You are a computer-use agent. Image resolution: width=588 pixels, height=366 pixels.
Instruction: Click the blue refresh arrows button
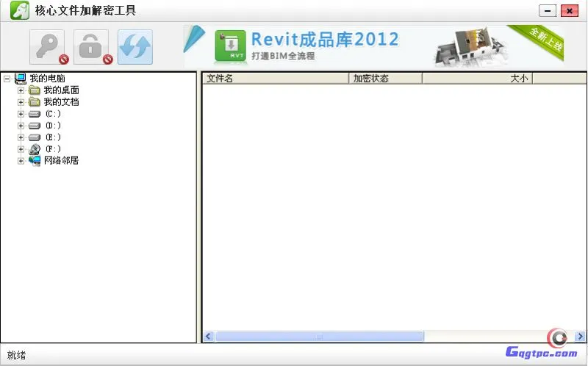135,47
